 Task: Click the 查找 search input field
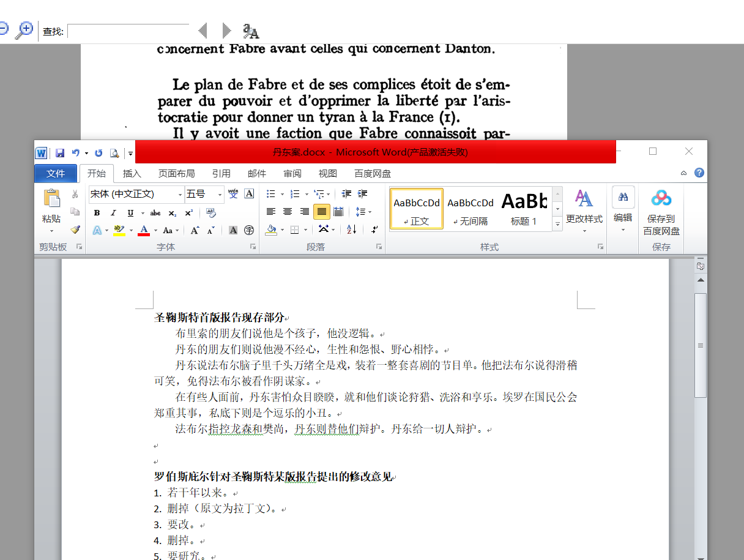[128, 31]
